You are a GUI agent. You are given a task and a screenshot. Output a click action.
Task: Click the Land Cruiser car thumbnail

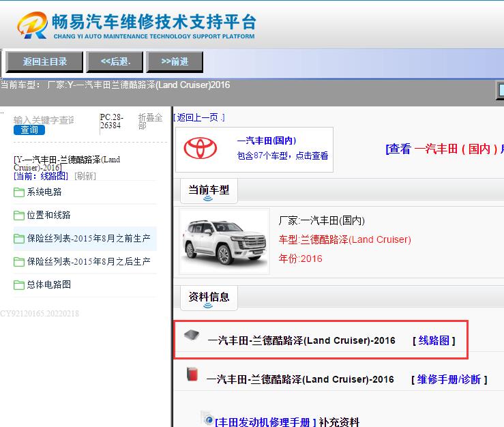coord(224,241)
